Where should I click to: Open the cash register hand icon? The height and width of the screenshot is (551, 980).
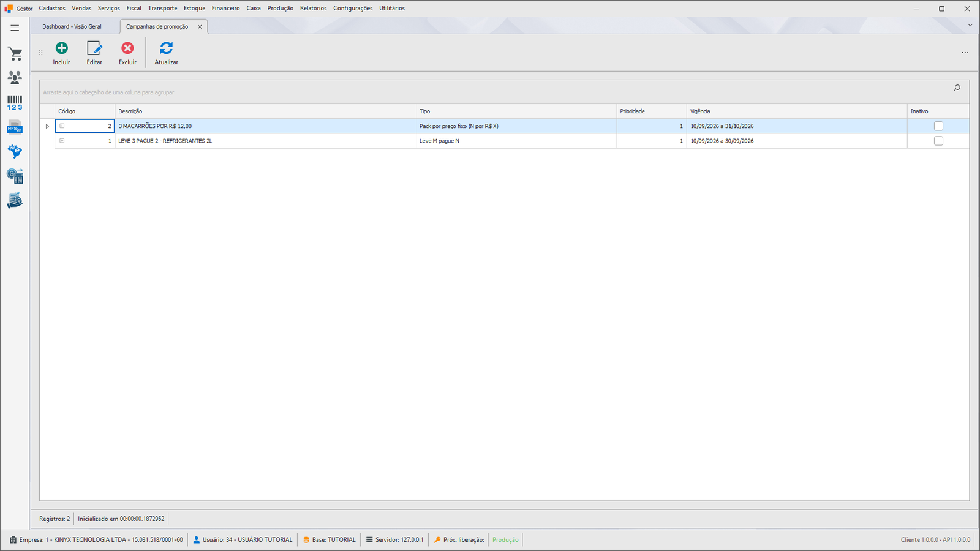click(x=15, y=200)
